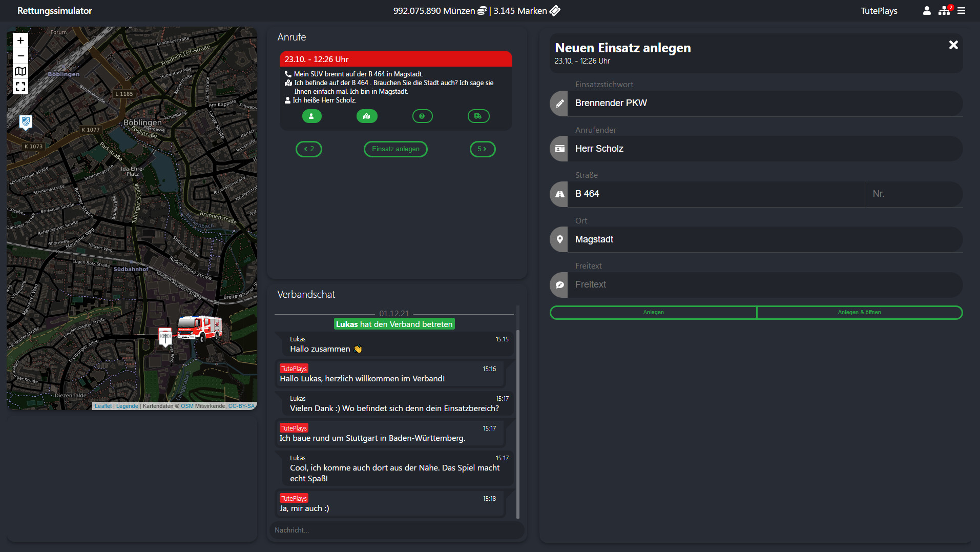Toggle the ambulance question button
Image resolution: width=980 pixels, height=552 pixels.
point(478,116)
